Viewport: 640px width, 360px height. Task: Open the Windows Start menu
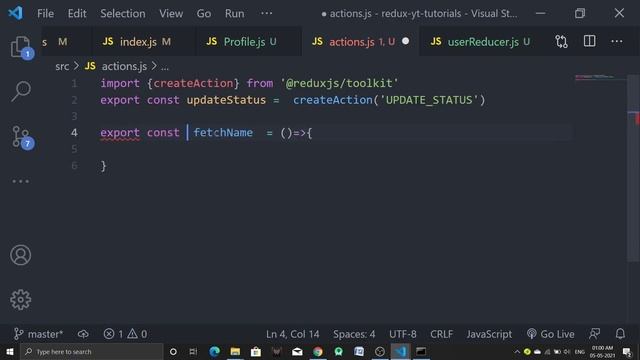[x=9, y=351]
